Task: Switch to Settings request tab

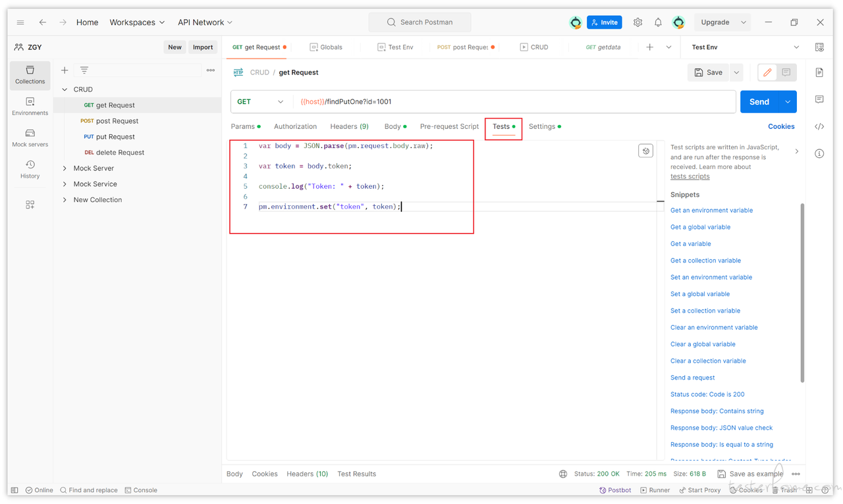Action: [545, 126]
